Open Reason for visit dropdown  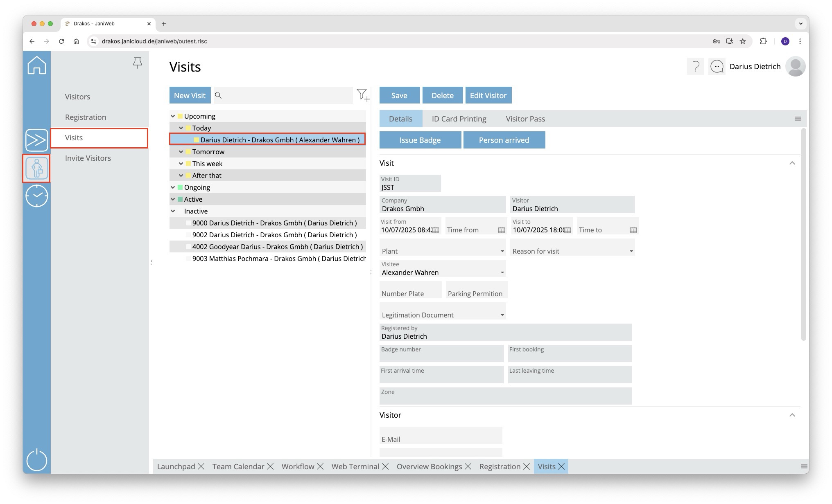point(631,251)
